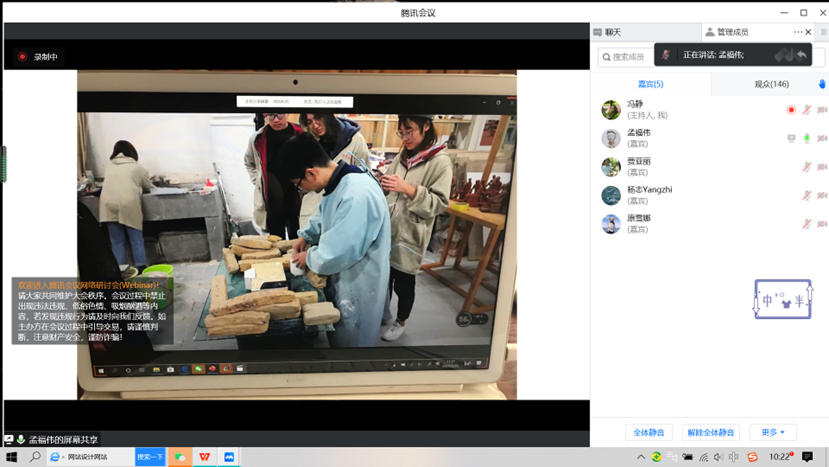Open the WPS icon in the taskbar
The width and height of the screenshot is (829, 467).
205,457
